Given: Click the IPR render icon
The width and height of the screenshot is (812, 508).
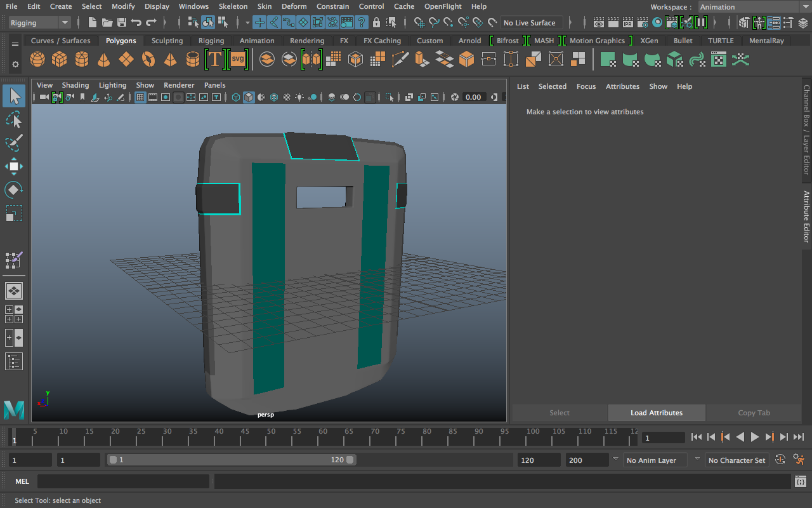Looking at the screenshot, I should tap(627, 23).
